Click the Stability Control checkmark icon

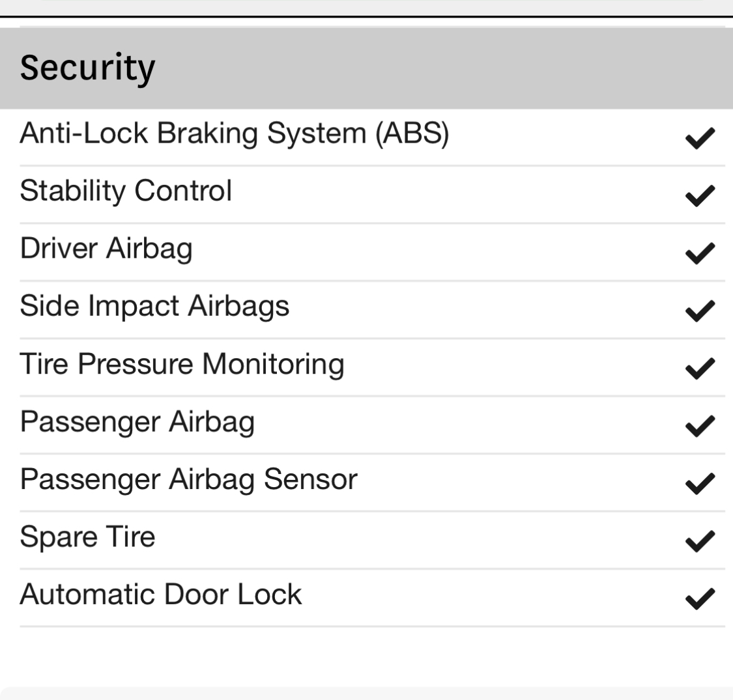coord(700,196)
